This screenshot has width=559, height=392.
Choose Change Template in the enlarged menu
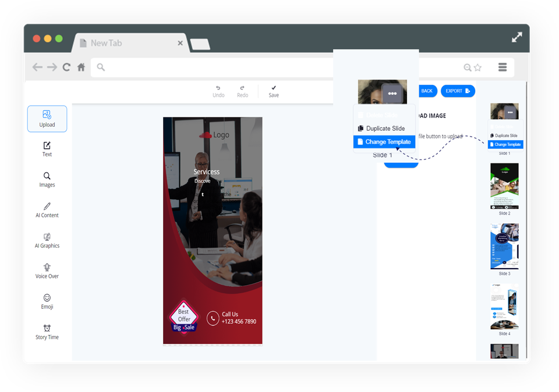point(384,142)
